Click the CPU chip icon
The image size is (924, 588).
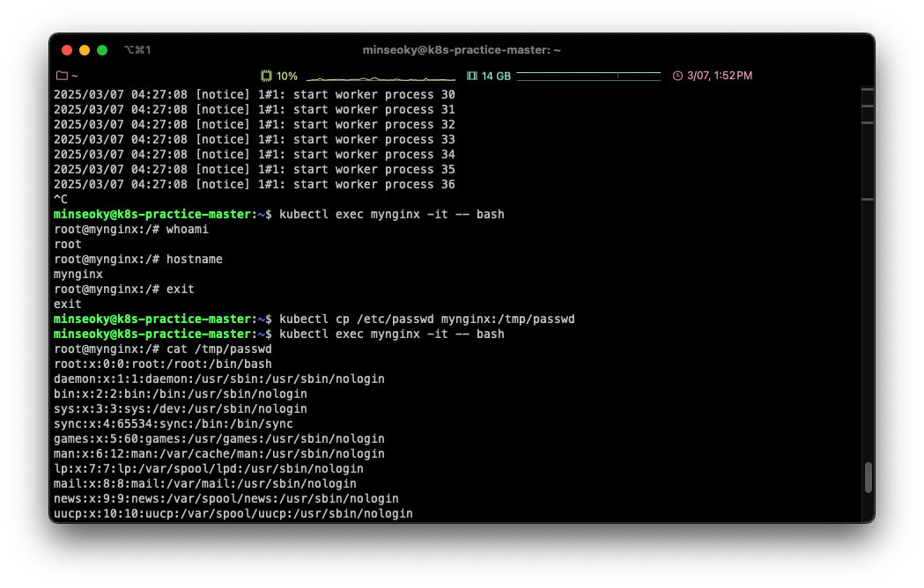[x=266, y=76]
